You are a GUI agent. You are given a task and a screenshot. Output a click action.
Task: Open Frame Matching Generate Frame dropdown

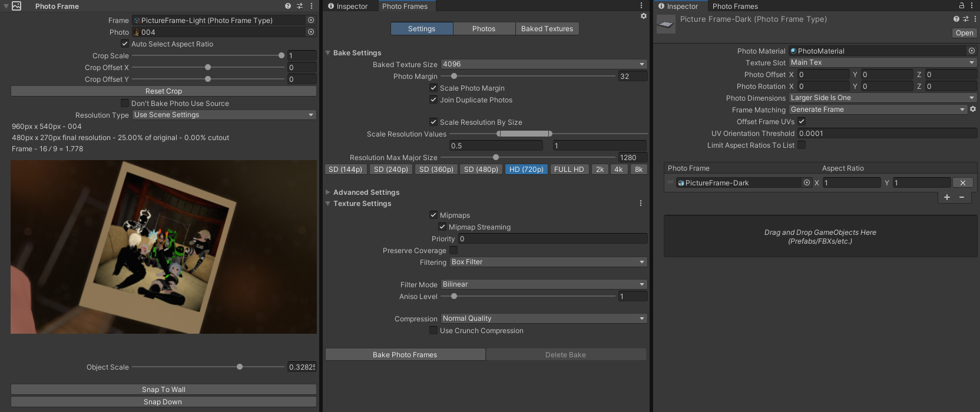[x=878, y=109]
